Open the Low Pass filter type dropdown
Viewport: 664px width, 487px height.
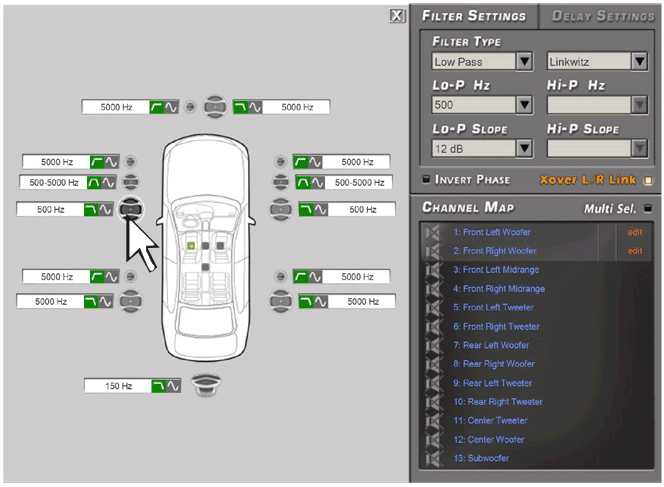click(x=524, y=62)
